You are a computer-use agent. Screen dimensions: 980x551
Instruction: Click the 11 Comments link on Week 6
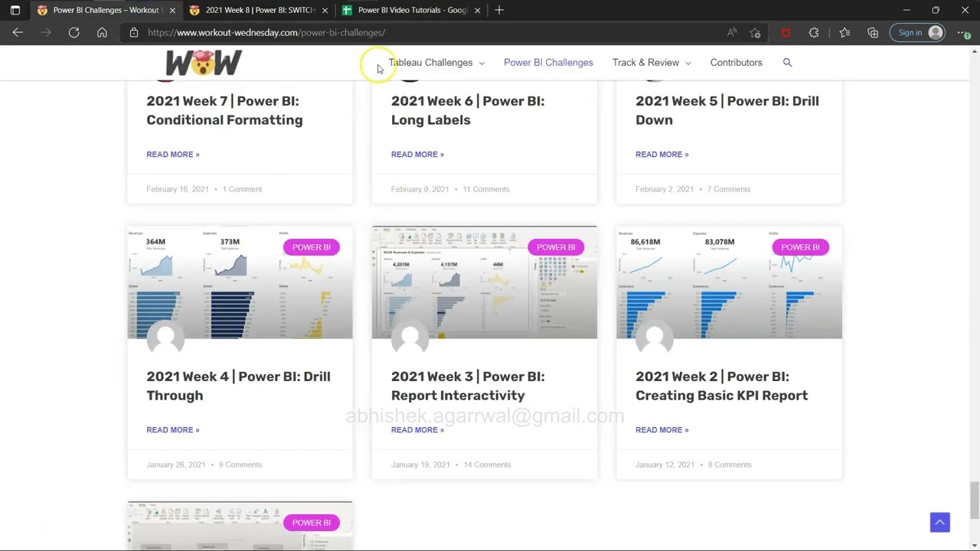(486, 189)
